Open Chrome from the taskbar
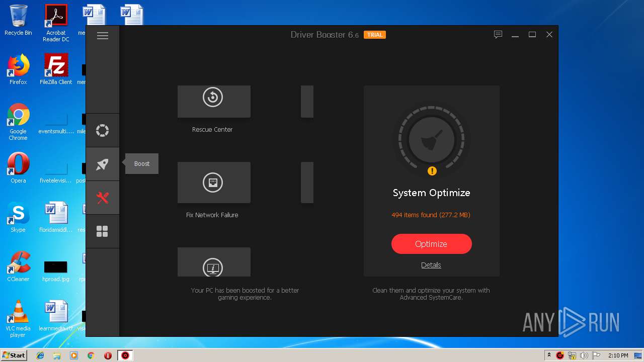 click(91, 355)
